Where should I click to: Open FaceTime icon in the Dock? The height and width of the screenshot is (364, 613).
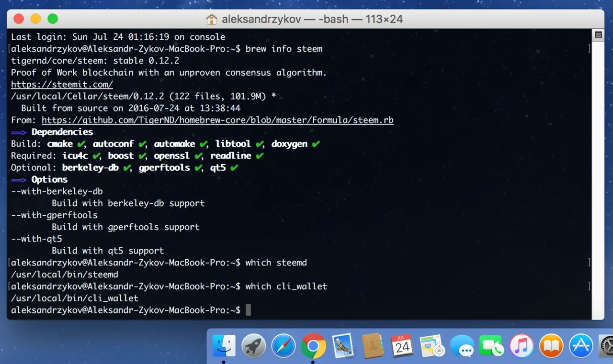(491, 346)
